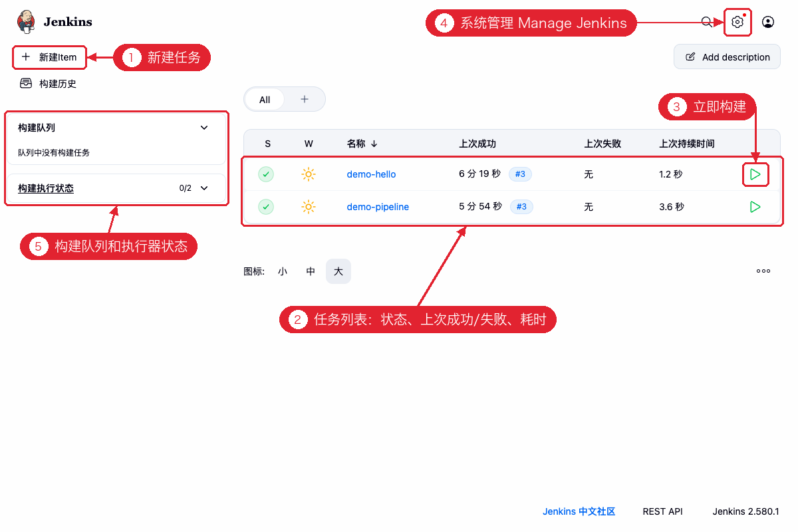Click 新建Item to create a job

pos(49,57)
